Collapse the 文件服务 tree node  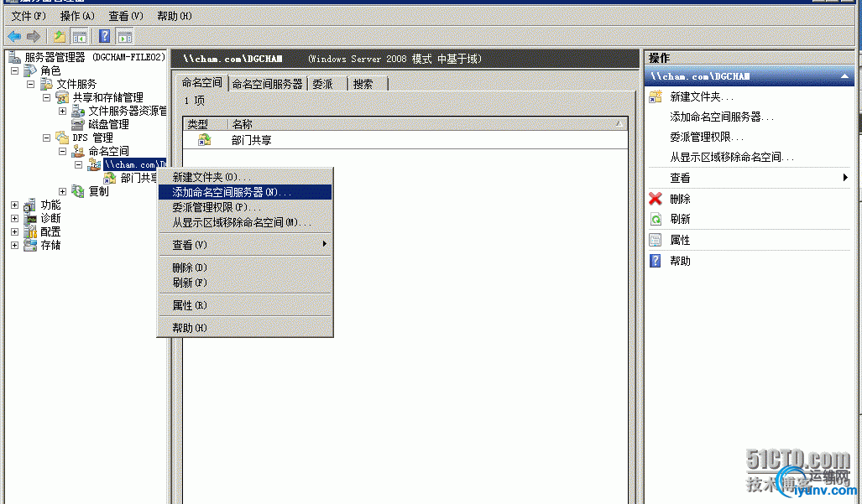click(31, 84)
